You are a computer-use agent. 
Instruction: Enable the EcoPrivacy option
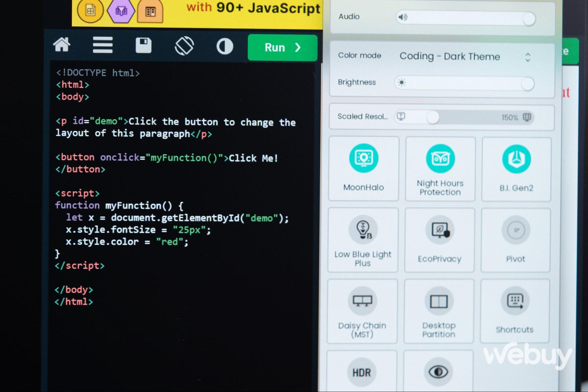[x=439, y=240]
